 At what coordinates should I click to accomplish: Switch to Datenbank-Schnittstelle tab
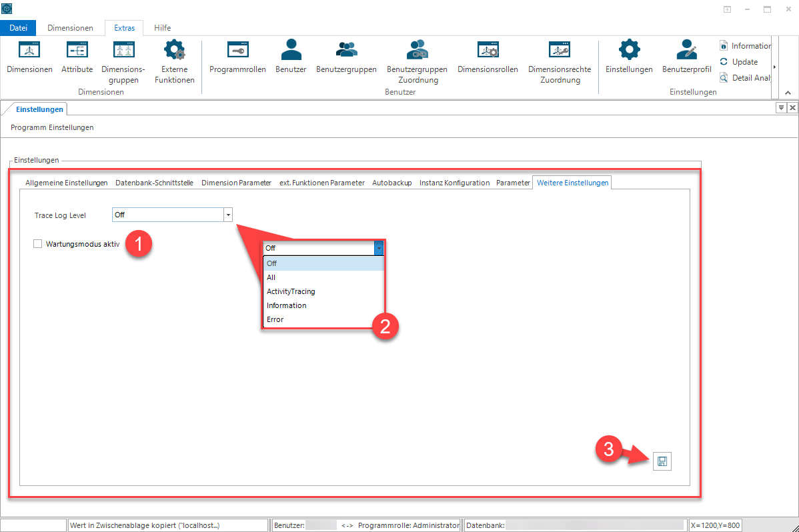click(155, 183)
